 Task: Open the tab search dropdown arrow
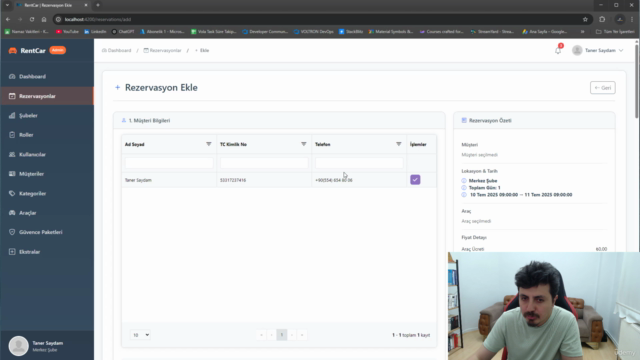click(7, 5)
